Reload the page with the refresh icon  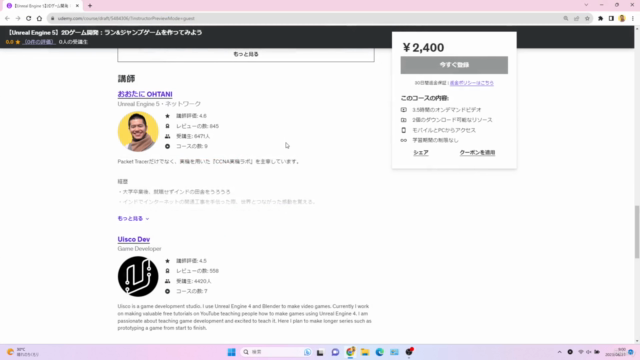click(x=29, y=18)
